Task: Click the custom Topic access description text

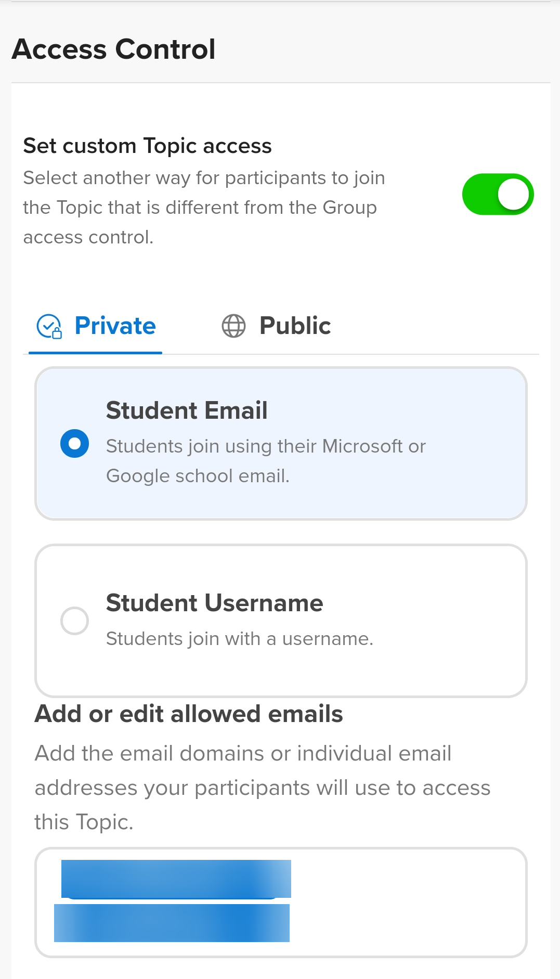Action: click(204, 208)
